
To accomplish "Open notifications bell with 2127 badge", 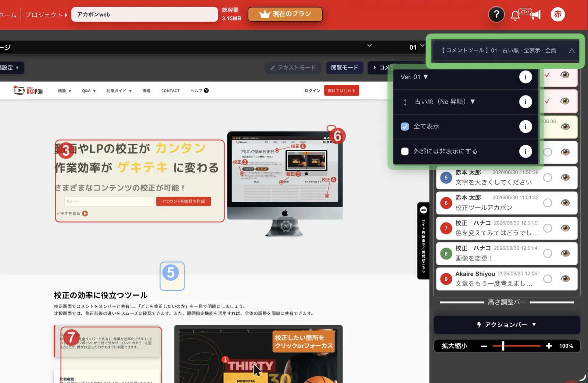I will (x=515, y=15).
